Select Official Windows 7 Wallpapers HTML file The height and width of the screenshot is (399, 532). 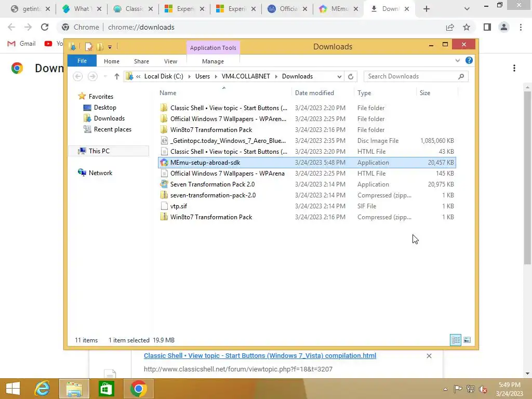pos(228,174)
